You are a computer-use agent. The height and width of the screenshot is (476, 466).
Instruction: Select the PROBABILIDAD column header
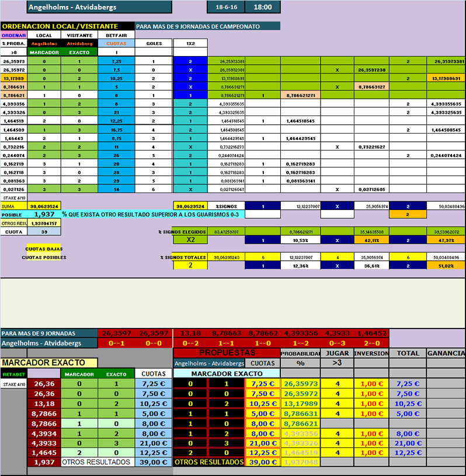(300, 353)
